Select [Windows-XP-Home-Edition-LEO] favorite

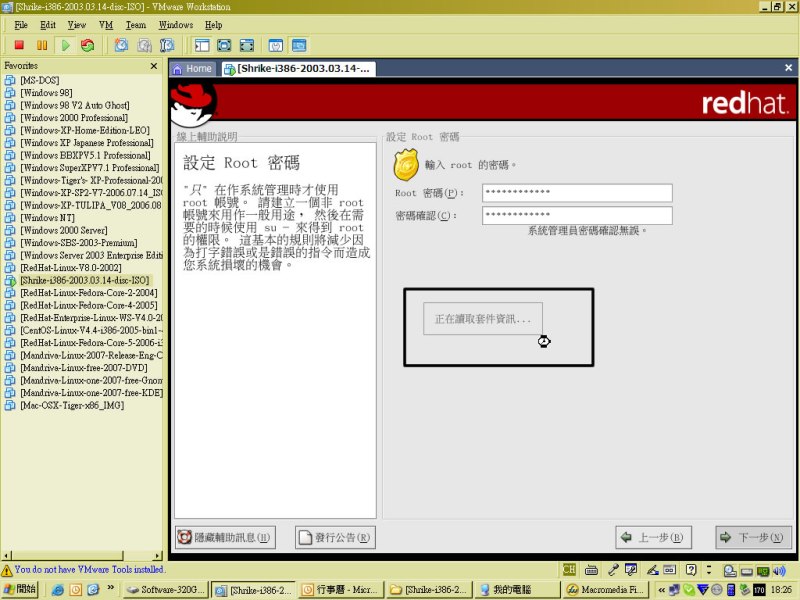(85, 130)
